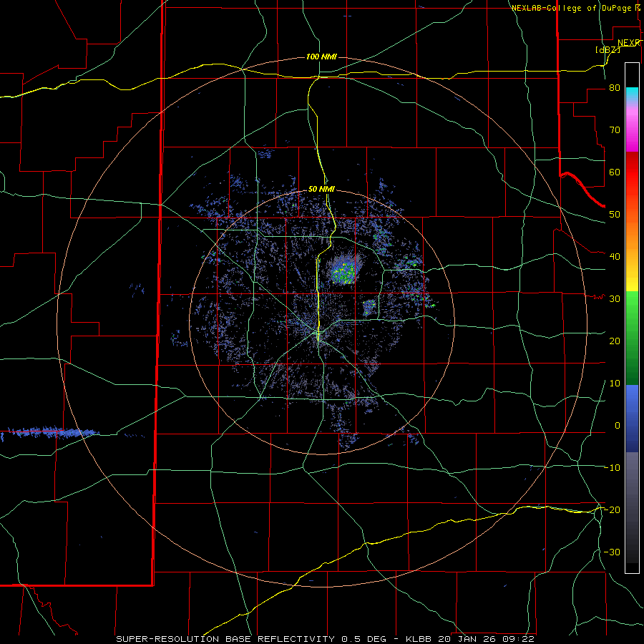Screen dimensions: 644x644
Task: Click the KLBB 20 JAN 26 09:22 timestamp
Action: 470,639
